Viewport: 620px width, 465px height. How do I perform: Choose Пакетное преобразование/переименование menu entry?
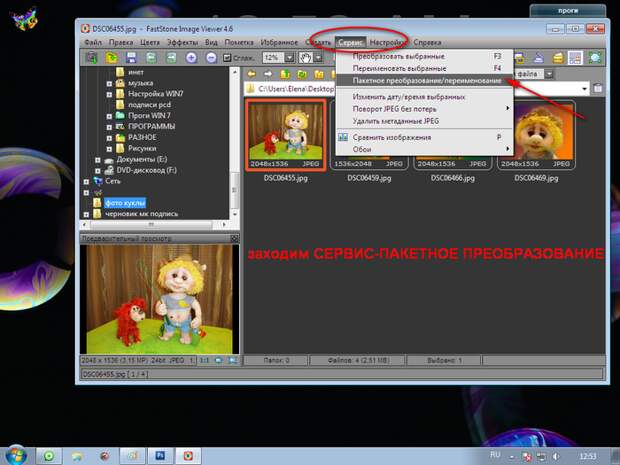click(x=424, y=81)
